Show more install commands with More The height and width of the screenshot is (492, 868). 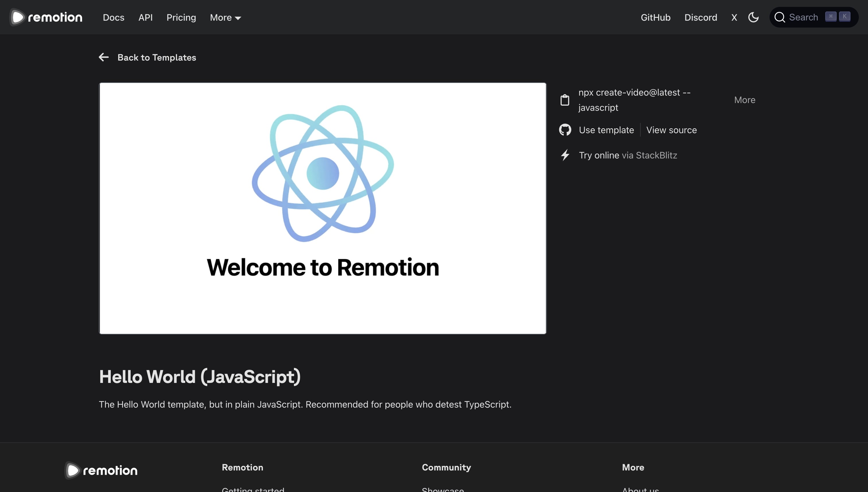[744, 100]
